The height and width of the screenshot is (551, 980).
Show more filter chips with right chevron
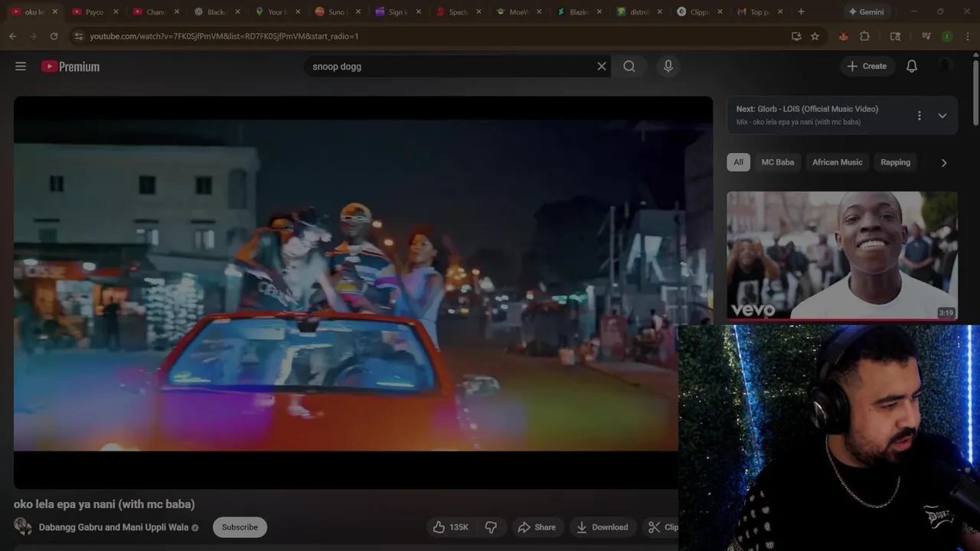(x=943, y=162)
